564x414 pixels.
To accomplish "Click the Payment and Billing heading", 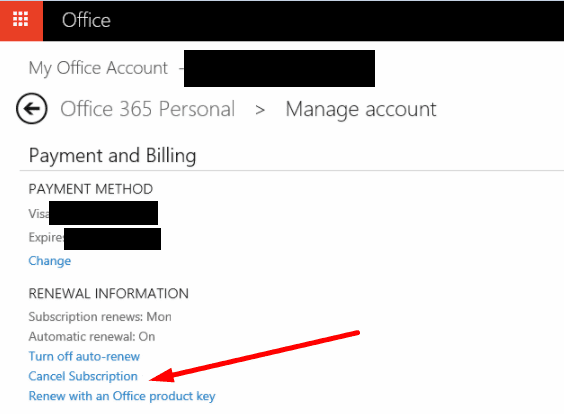I will [113, 156].
